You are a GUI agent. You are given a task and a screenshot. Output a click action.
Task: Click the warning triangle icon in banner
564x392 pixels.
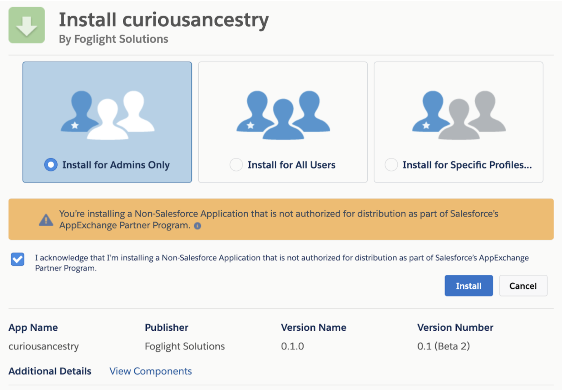coord(46,219)
